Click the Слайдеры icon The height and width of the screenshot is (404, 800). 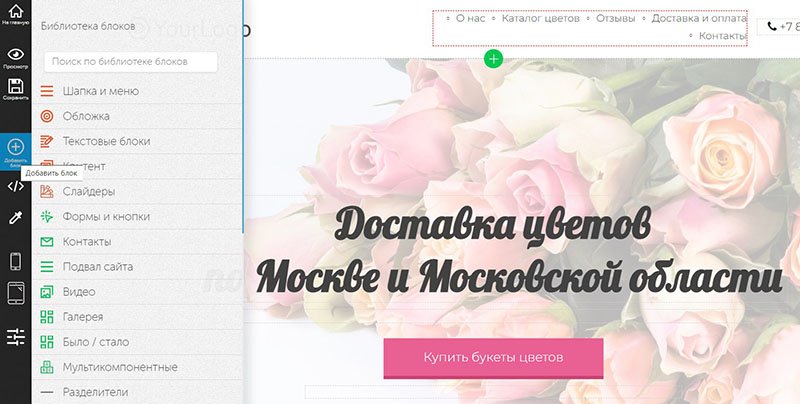[47, 191]
